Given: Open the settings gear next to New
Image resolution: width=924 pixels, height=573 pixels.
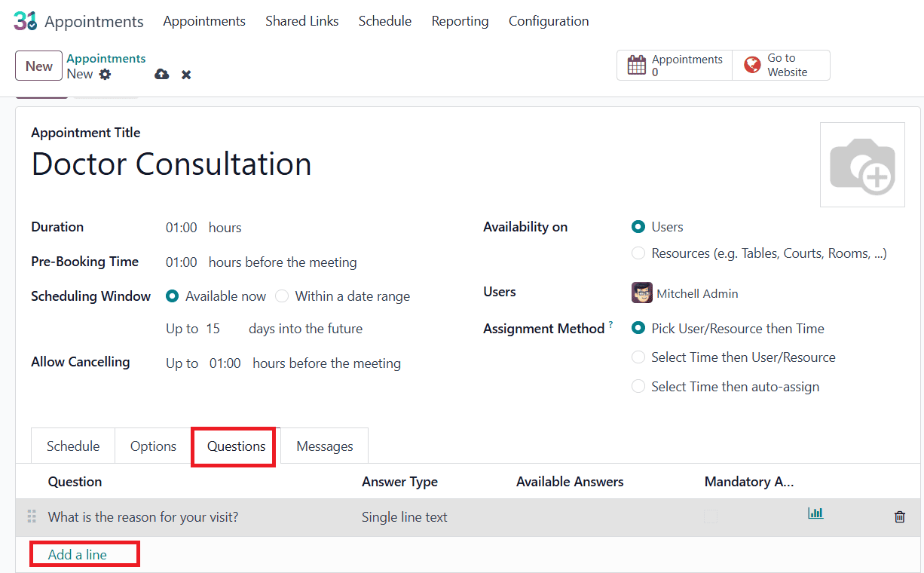Looking at the screenshot, I should click(x=105, y=74).
